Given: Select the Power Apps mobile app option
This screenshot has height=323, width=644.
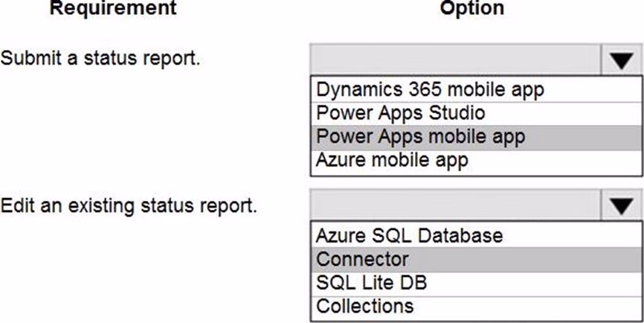Looking at the screenshot, I should 420,136.
